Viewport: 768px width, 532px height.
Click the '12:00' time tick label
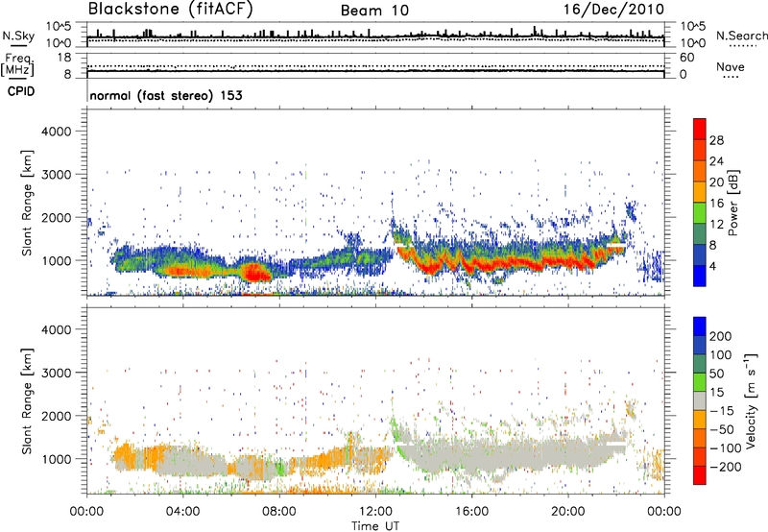[x=375, y=512]
